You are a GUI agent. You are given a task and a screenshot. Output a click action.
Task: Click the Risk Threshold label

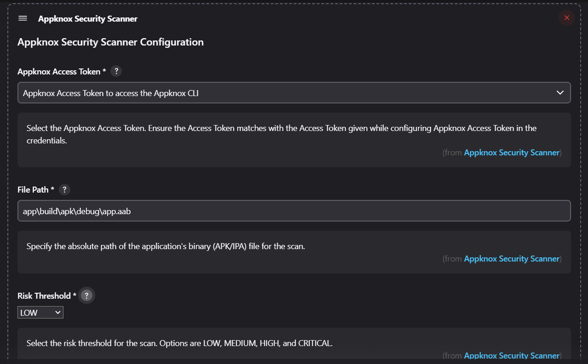(47, 296)
